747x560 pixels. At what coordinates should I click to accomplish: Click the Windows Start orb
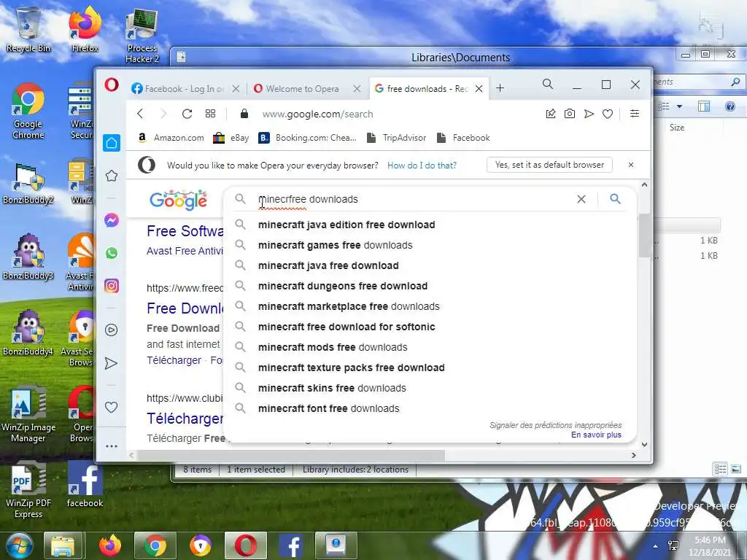pyautogui.click(x=19, y=545)
